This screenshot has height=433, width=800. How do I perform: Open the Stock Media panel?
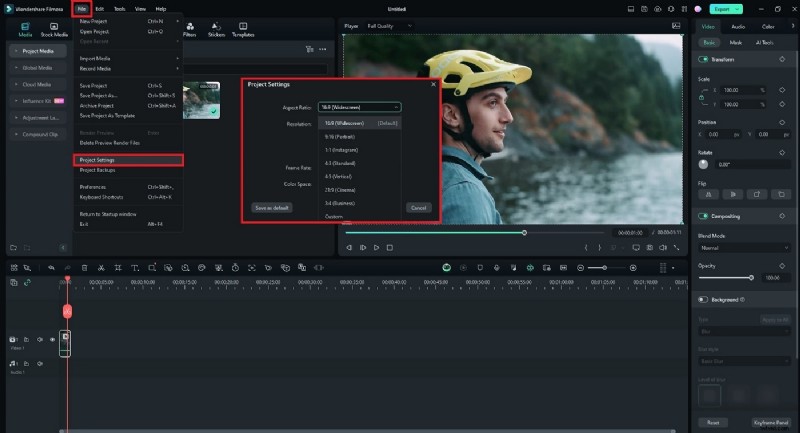pyautogui.click(x=54, y=30)
